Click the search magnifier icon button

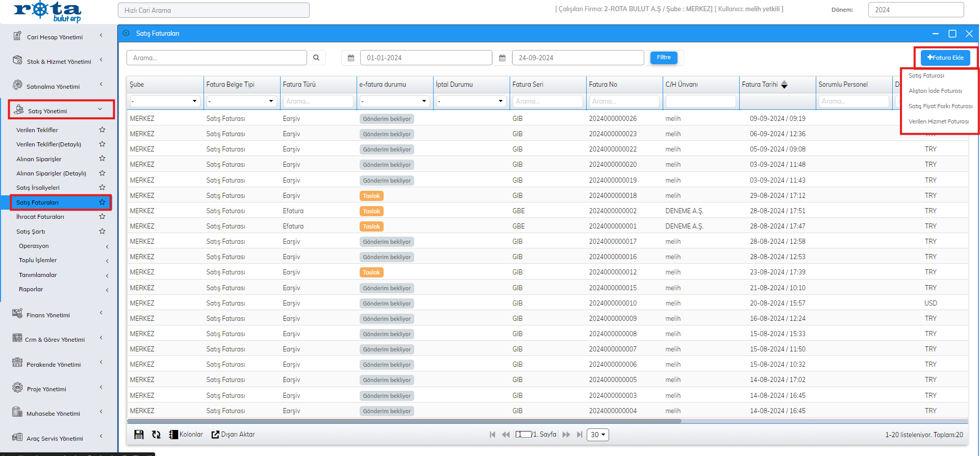pyautogui.click(x=316, y=58)
